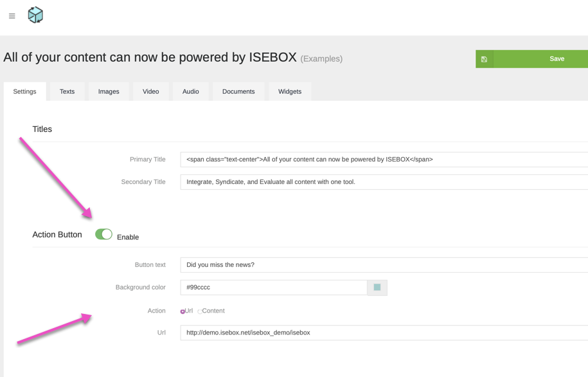Click the Background color label
This screenshot has height=377, width=588.
point(140,288)
